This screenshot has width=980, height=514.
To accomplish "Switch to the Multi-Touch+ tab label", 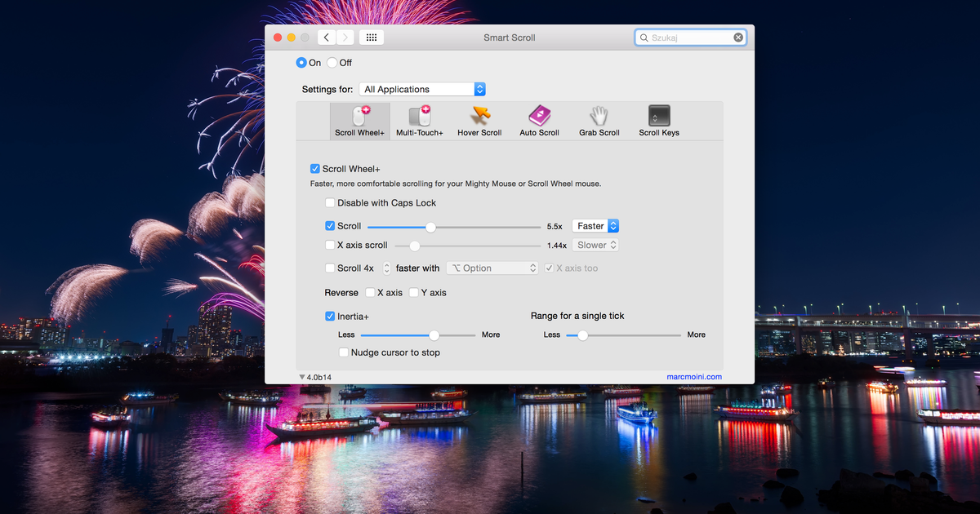I will pos(420,133).
